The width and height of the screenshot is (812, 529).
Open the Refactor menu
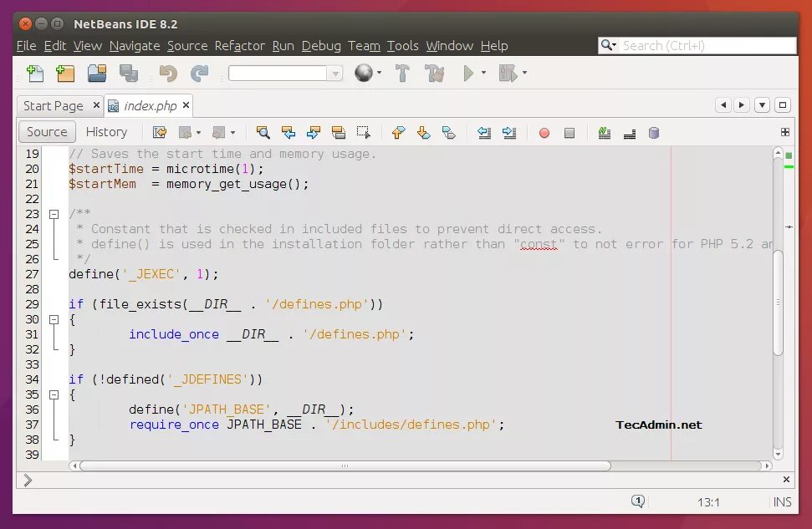(x=240, y=46)
